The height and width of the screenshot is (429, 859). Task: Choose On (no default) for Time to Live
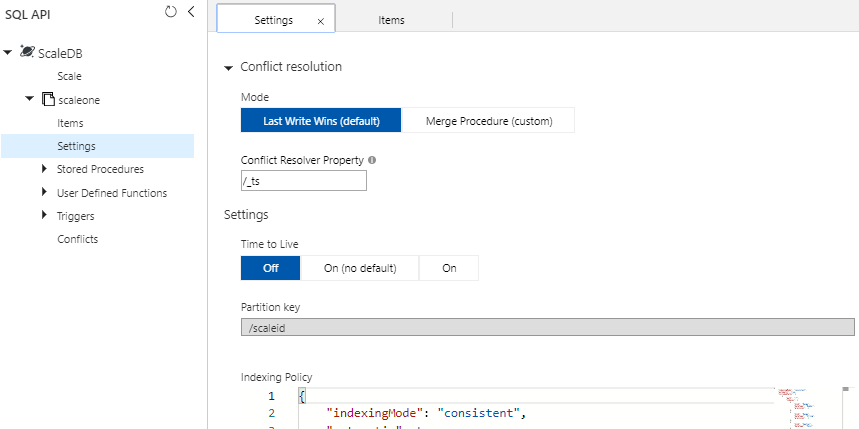(359, 268)
